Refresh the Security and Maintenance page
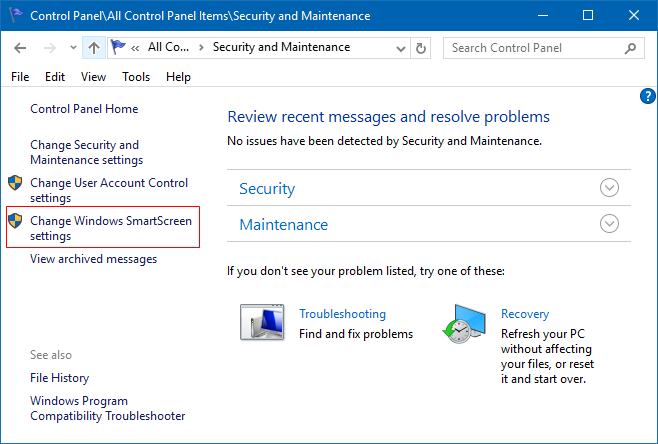Image resolution: width=658 pixels, height=444 pixels. click(420, 48)
